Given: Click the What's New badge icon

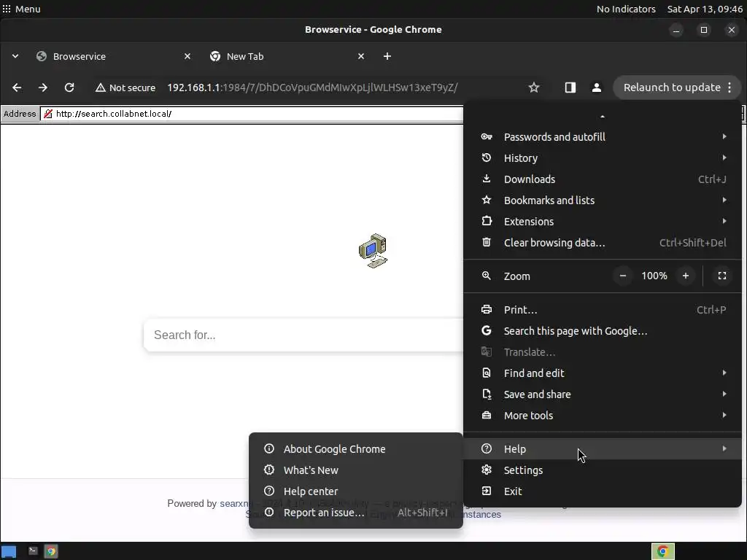Looking at the screenshot, I should (x=269, y=470).
